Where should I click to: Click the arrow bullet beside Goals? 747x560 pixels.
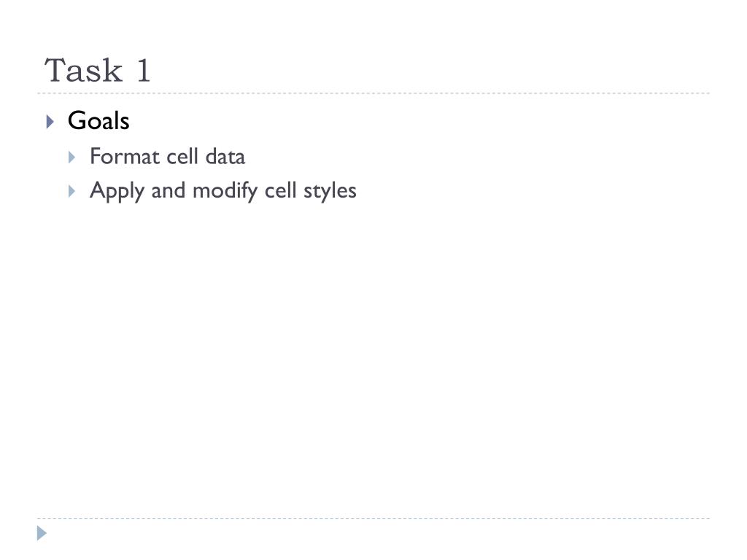(x=50, y=122)
